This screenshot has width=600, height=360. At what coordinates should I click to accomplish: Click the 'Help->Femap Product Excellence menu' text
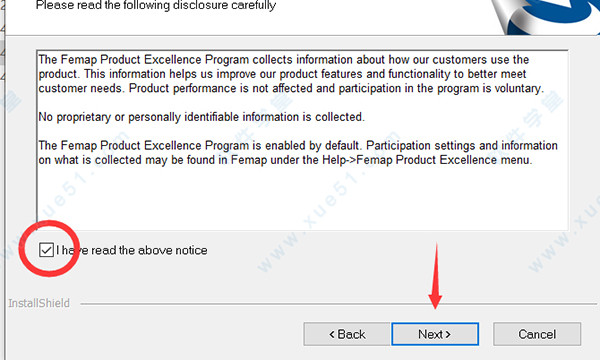click(427, 160)
